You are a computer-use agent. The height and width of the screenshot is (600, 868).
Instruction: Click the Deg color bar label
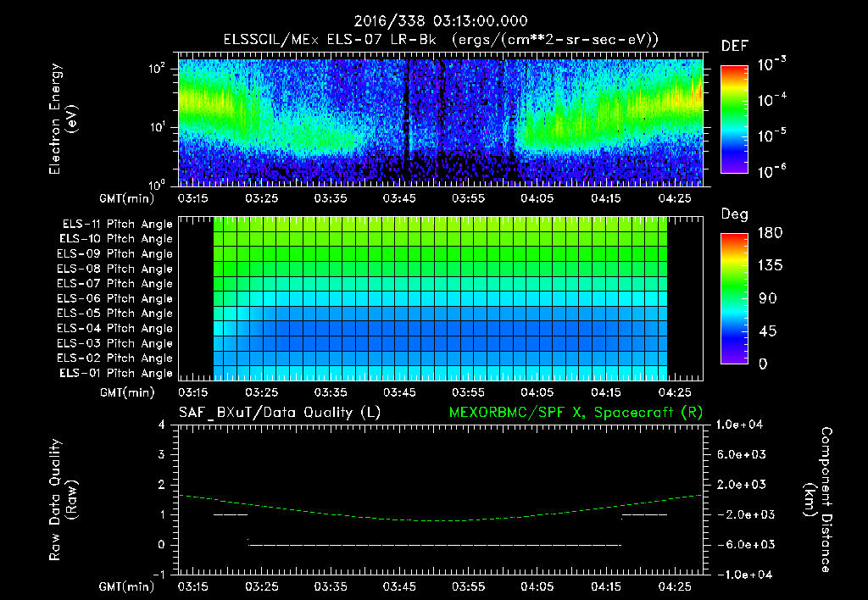pyautogui.click(x=735, y=214)
